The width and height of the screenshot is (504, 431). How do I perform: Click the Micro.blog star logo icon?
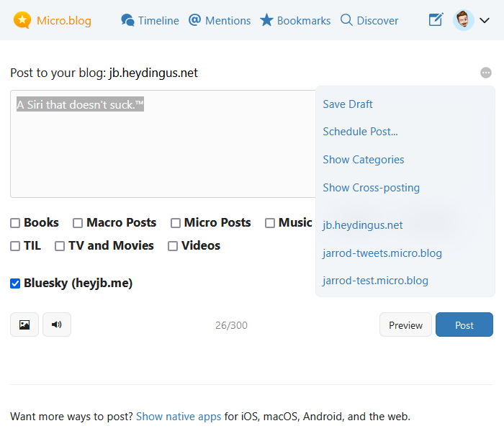click(22, 20)
